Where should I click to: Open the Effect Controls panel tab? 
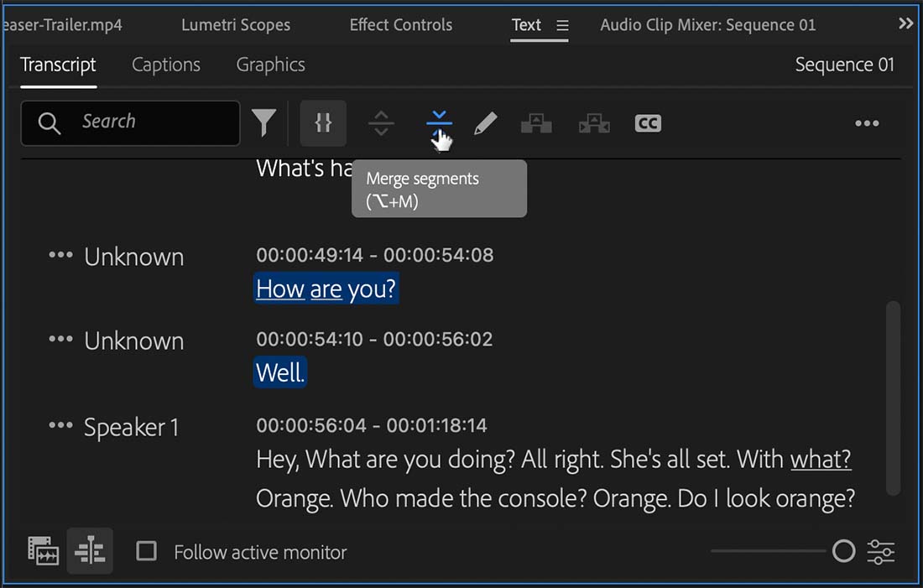401,24
